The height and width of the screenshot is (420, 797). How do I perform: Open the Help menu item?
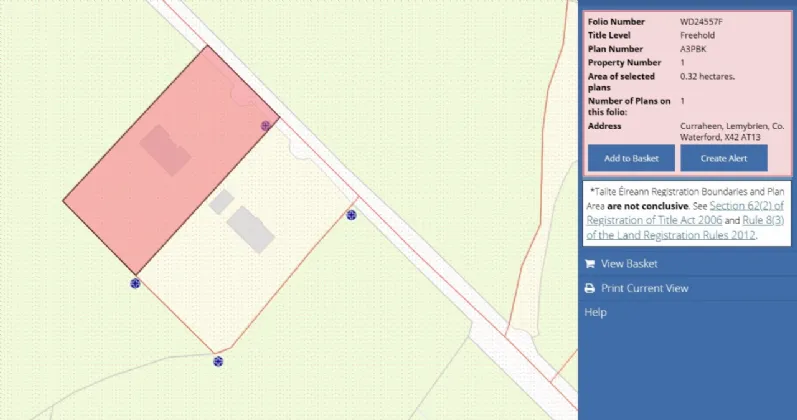(x=595, y=312)
